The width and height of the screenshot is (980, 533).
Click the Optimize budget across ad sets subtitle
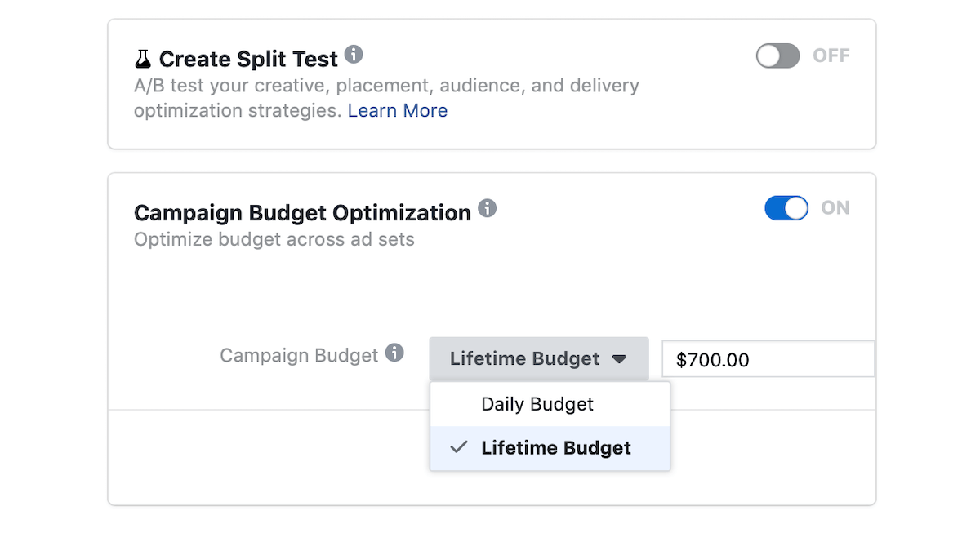click(x=274, y=239)
